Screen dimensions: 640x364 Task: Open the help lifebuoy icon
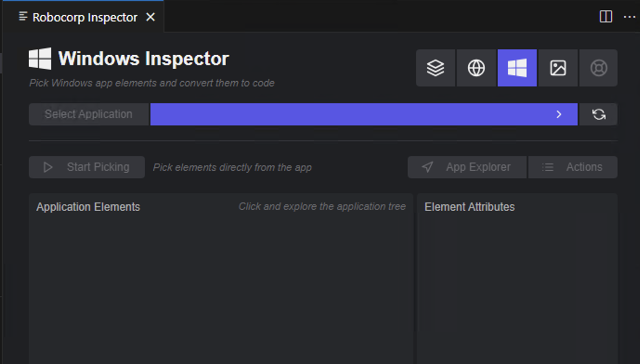coord(598,68)
